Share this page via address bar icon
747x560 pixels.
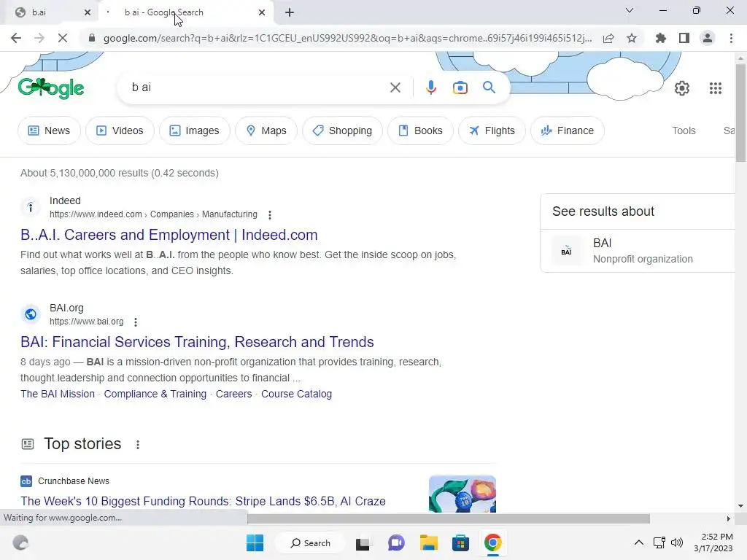click(x=608, y=38)
